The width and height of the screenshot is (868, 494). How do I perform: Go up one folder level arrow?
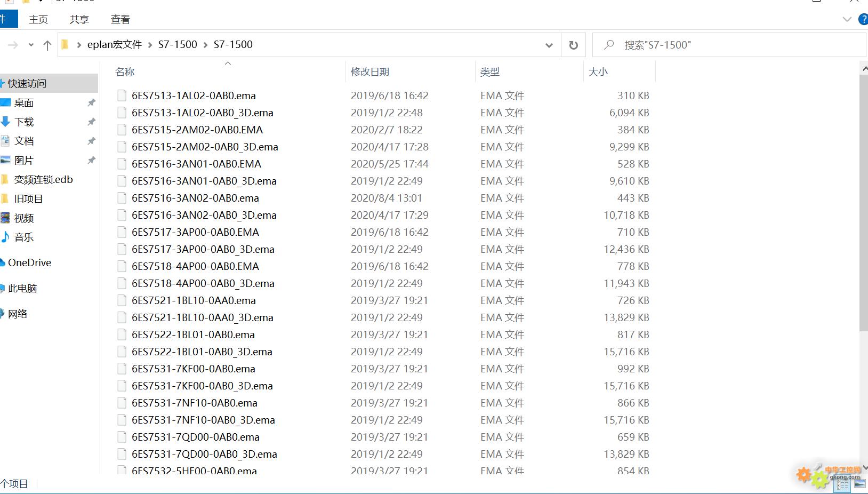pos(47,45)
